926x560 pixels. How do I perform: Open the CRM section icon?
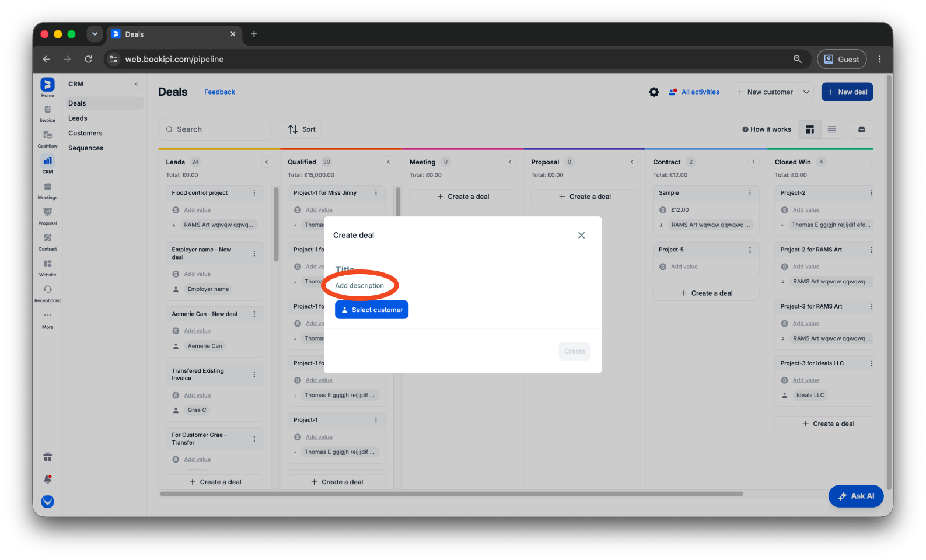pyautogui.click(x=47, y=161)
